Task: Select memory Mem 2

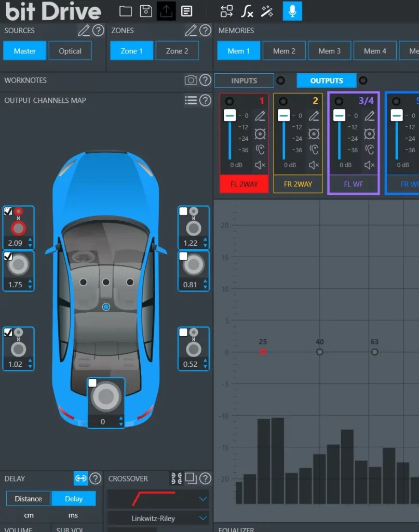Action: (284, 51)
